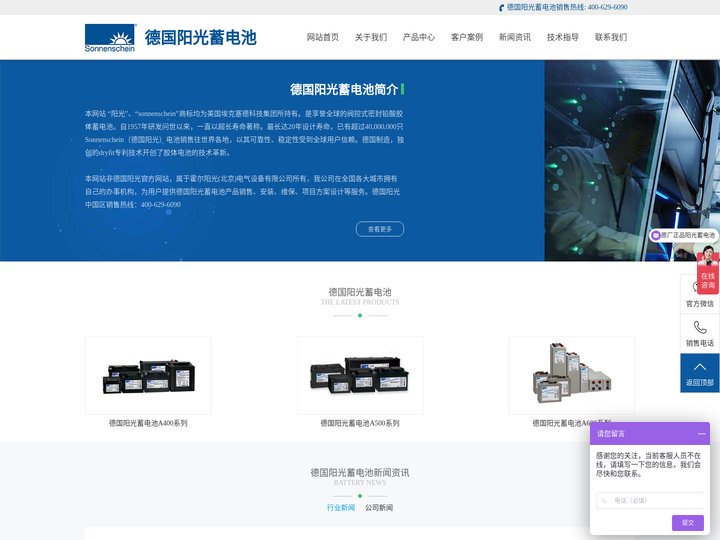Navigate to 技术指导
The image size is (720, 540).
[x=563, y=37]
